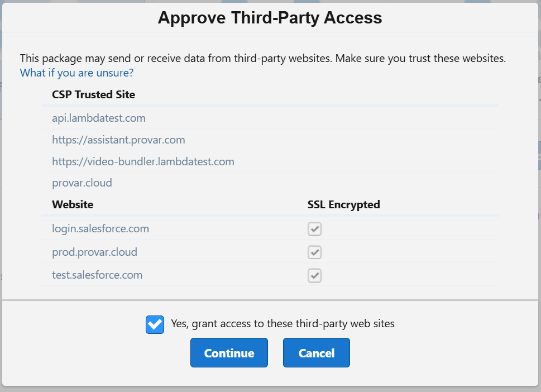This screenshot has height=392, width=541.
Task: Select the test.salesforce.com website entry
Action: click(x=97, y=275)
